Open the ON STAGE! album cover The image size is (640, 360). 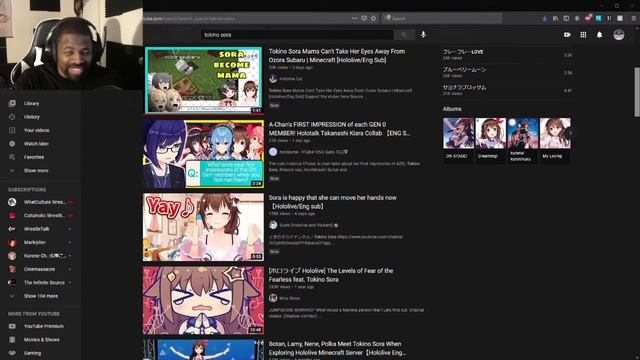pyautogui.click(x=458, y=133)
